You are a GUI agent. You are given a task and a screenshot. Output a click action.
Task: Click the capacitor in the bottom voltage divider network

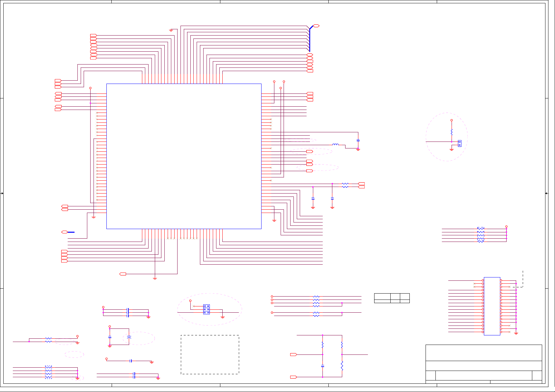click(322, 366)
